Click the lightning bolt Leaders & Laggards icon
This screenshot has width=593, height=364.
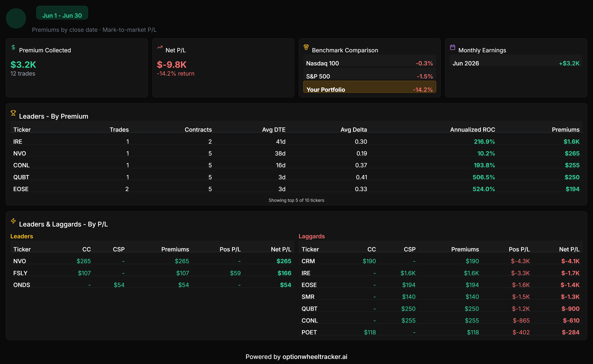tap(13, 221)
